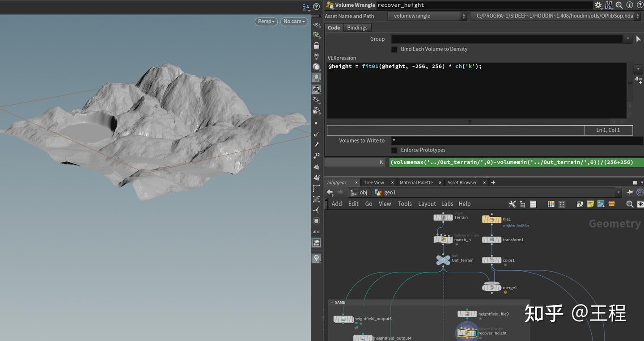Open the Material Palette tab

[x=416, y=182]
